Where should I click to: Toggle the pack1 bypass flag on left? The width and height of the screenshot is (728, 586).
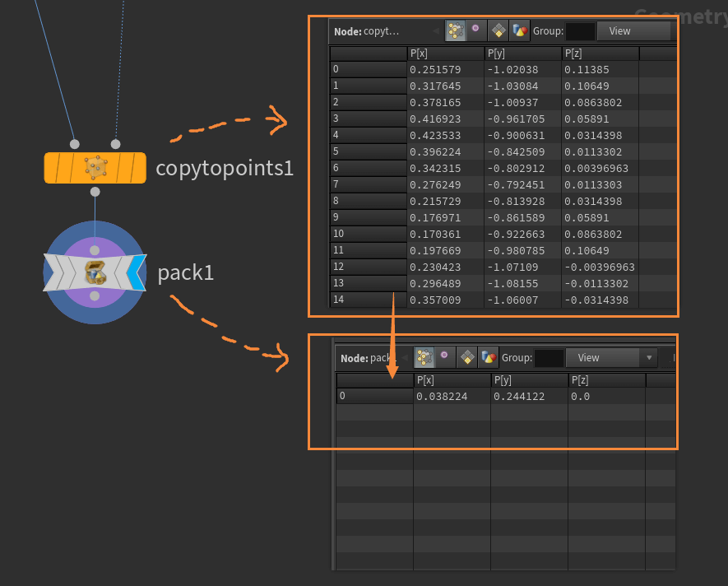click(54, 272)
